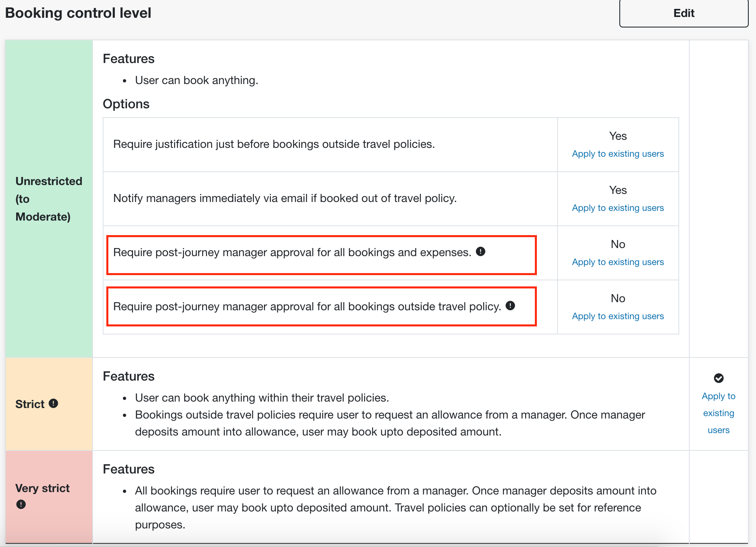
Task: Click No value for bookings outside travel policy
Action: point(618,299)
